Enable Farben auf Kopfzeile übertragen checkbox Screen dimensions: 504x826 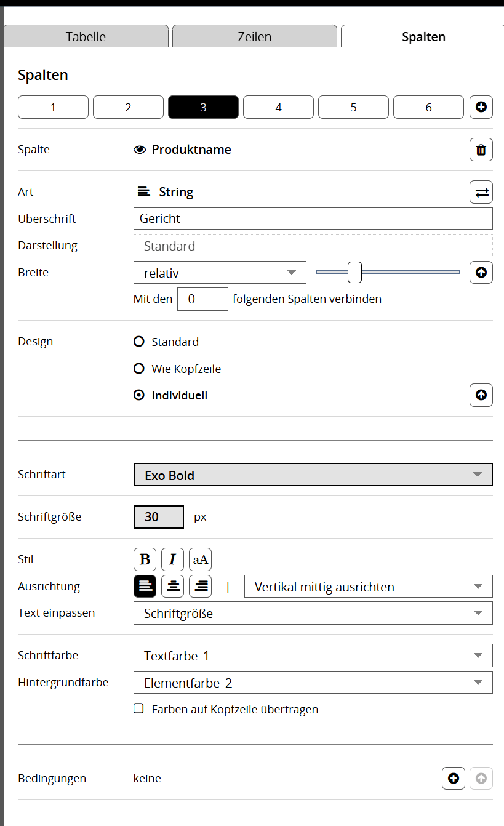coord(139,709)
